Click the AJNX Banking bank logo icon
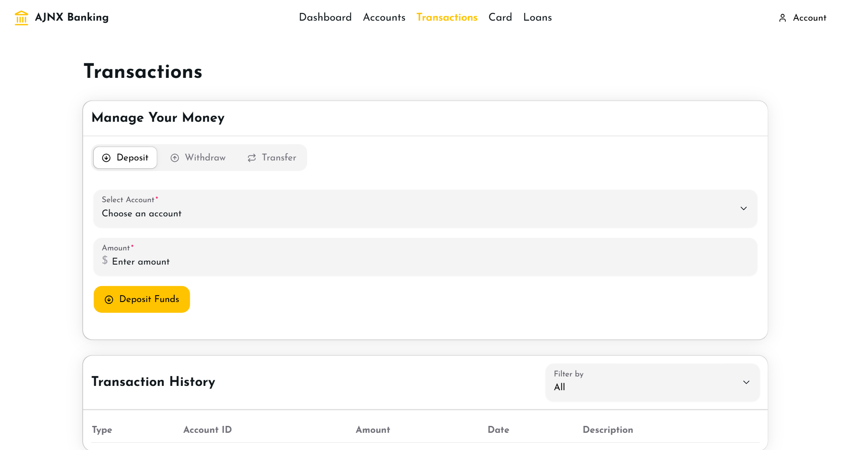Viewport: 868px width, 450px height. tap(21, 18)
